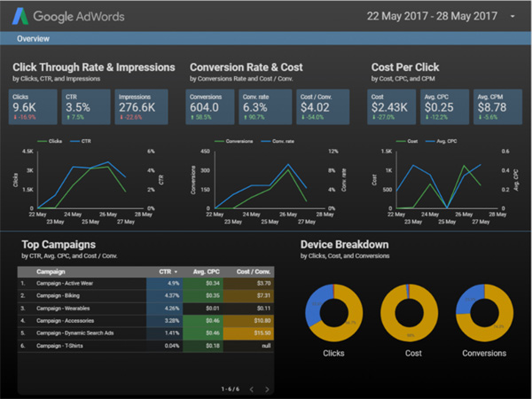Select the Cost / Conv. $4.02 scorecard
Image resolution: width=532 pixels, height=399 pixels.
[323, 107]
